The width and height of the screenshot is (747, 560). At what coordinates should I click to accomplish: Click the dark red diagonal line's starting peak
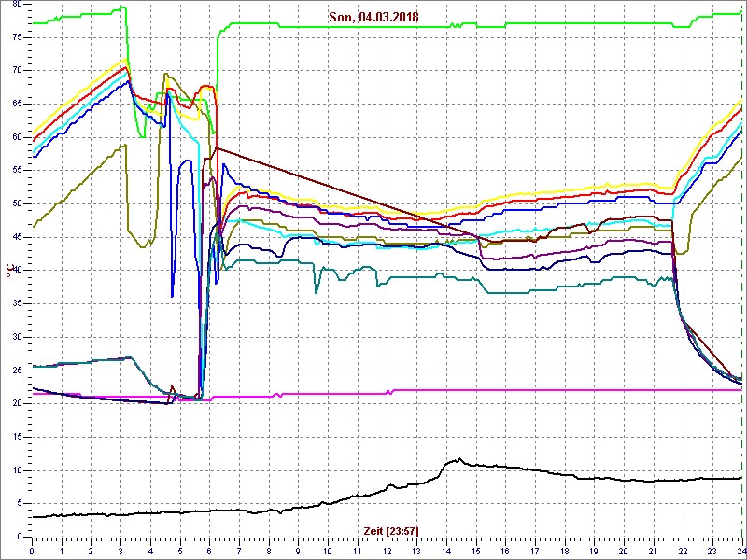[217, 147]
